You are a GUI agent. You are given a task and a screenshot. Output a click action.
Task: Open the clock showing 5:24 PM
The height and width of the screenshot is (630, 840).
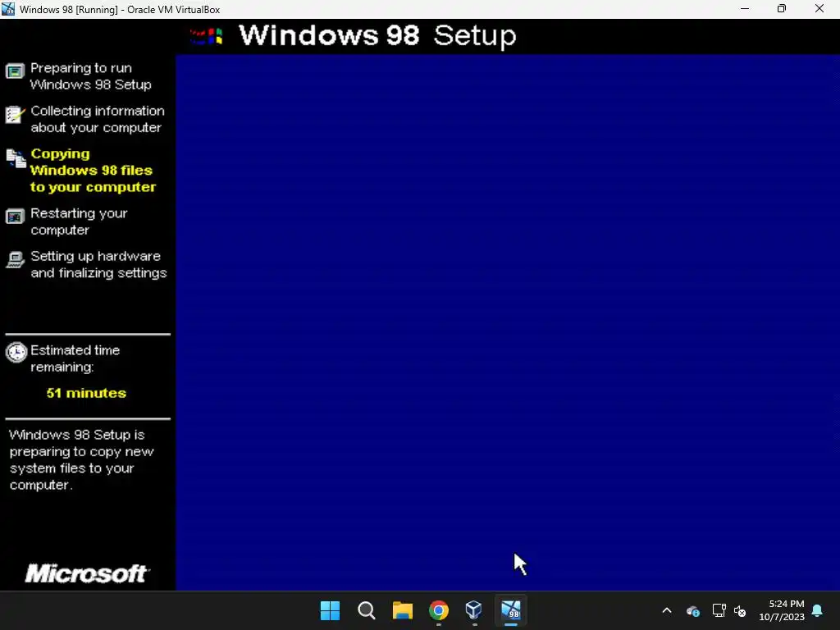click(782, 610)
